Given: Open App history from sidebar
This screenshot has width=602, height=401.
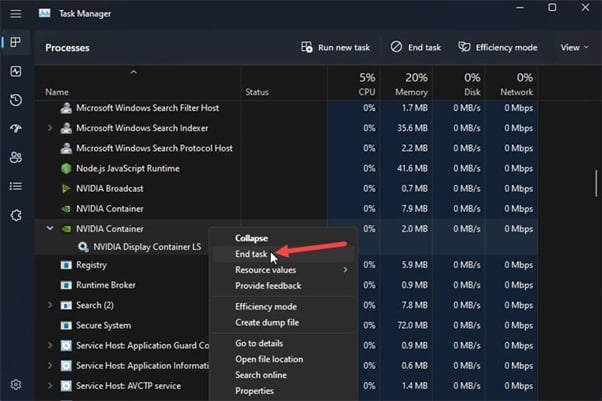Looking at the screenshot, I should point(16,100).
